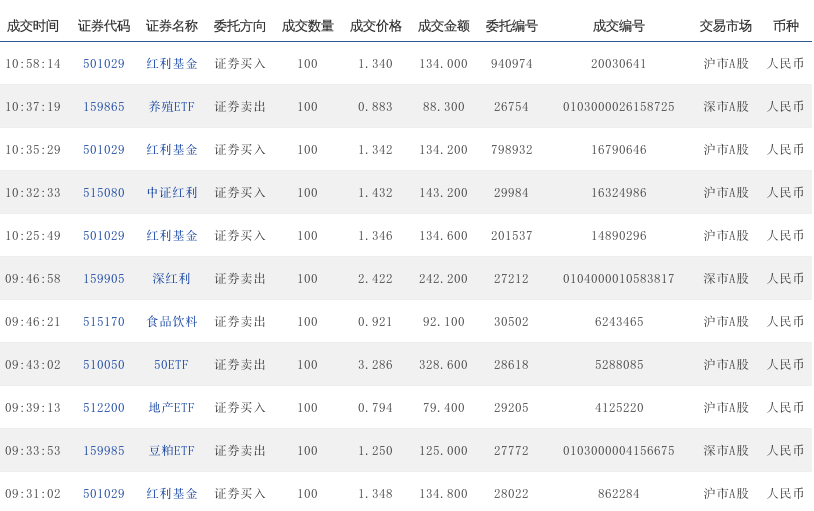The image size is (814, 511).
Task: Select trade number 16324986
Action: click(619, 193)
